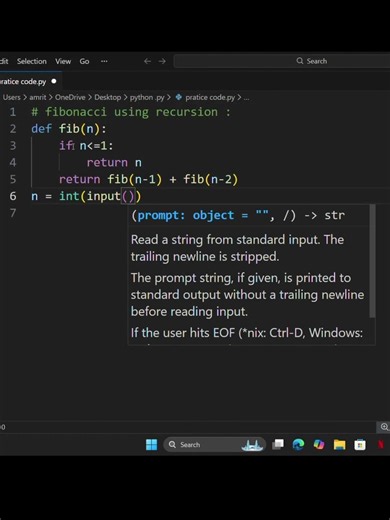Click the 'return n' line
This screenshot has width=390, height=520.
tap(114, 163)
